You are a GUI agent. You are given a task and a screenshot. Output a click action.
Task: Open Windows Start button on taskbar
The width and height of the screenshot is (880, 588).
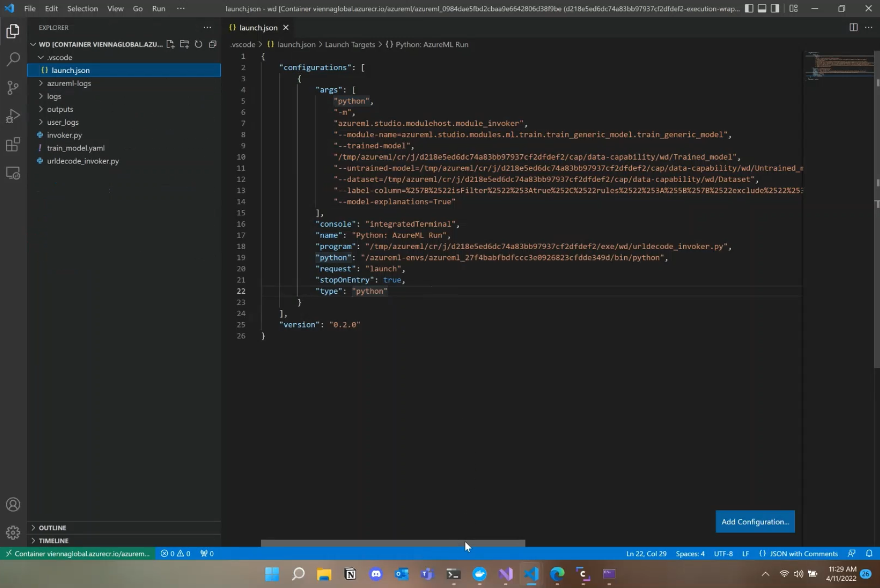[272, 574]
